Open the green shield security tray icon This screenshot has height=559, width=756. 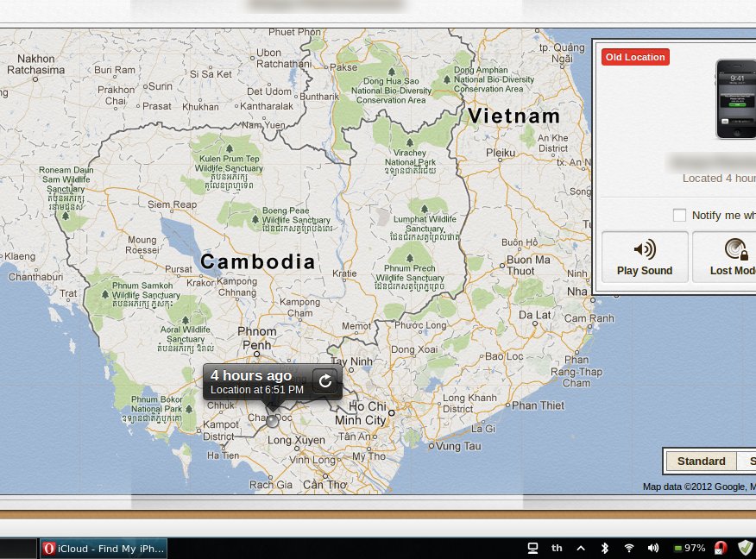click(x=746, y=548)
